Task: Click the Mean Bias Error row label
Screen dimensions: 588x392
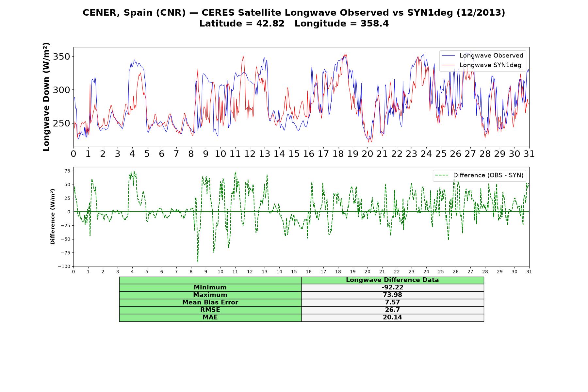Action: (210, 302)
